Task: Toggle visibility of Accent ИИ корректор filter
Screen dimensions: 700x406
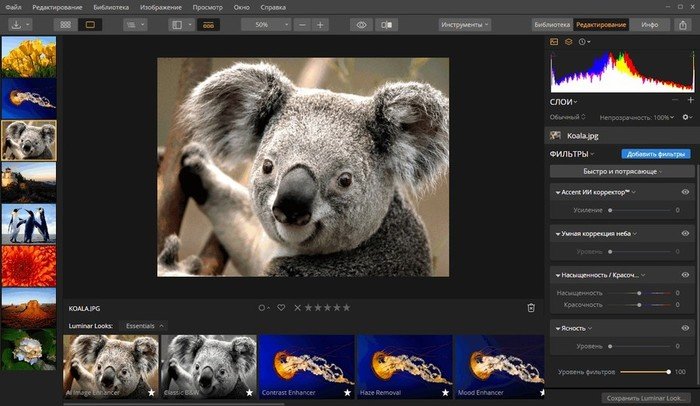Action: pyautogui.click(x=686, y=191)
